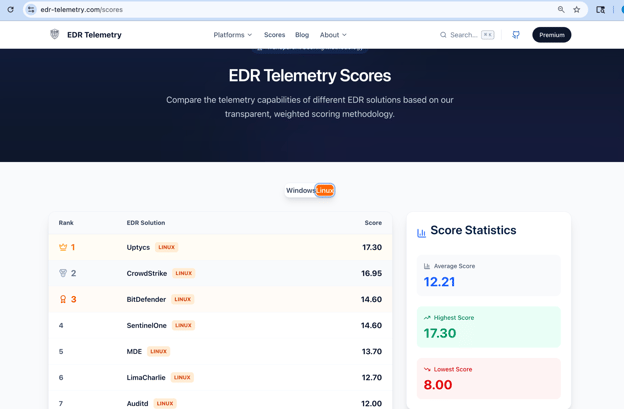
Task: Select the CrowdStrike row name
Action: (x=147, y=273)
